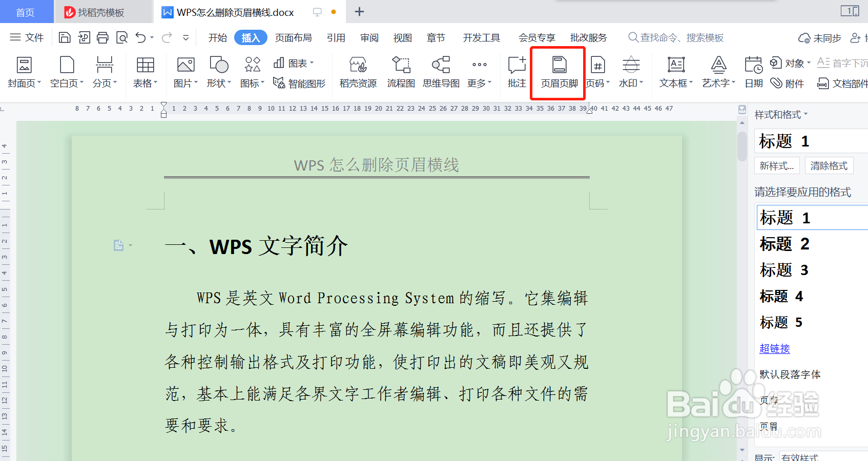The height and width of the screenshot is (461, 868).
Task: Add a watermark (水印)
Action: click(x=631, y=72)
